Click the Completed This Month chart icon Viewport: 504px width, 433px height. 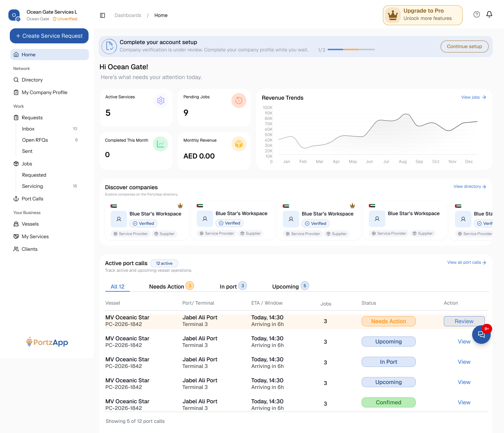click(x=161, y=144)
